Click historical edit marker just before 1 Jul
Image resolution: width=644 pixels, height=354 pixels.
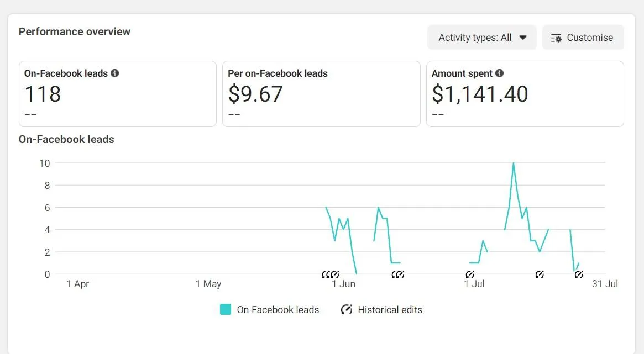click(469, 274)
